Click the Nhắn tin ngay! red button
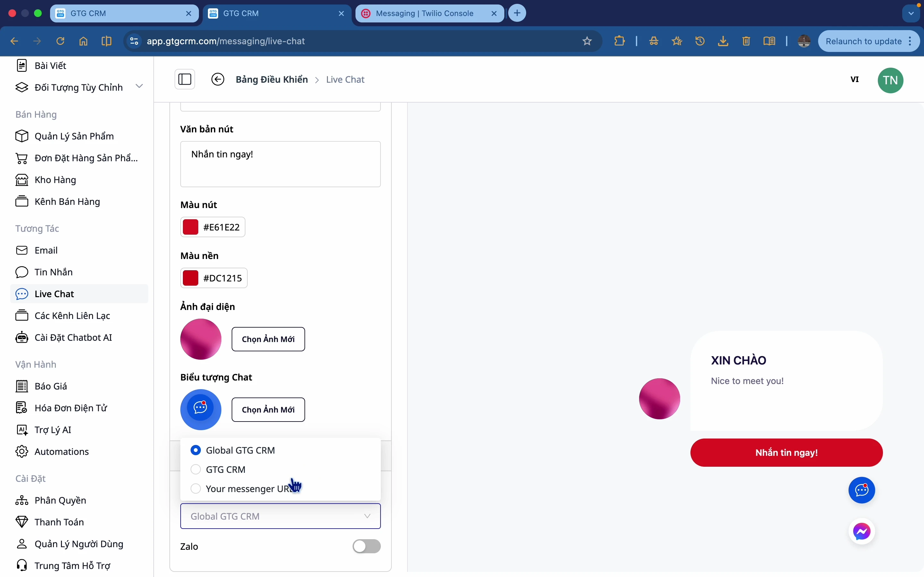This screenshot has height=577, width=924. point(786,453)
